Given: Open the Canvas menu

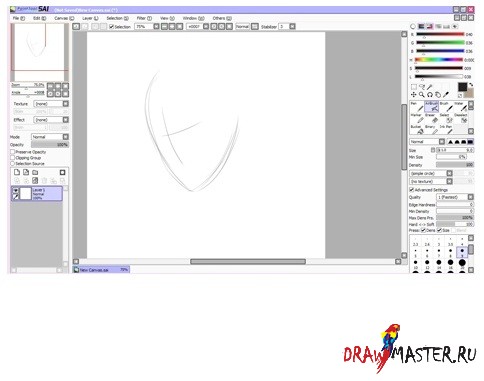Looking at the screenshot, I should [64, 18].
